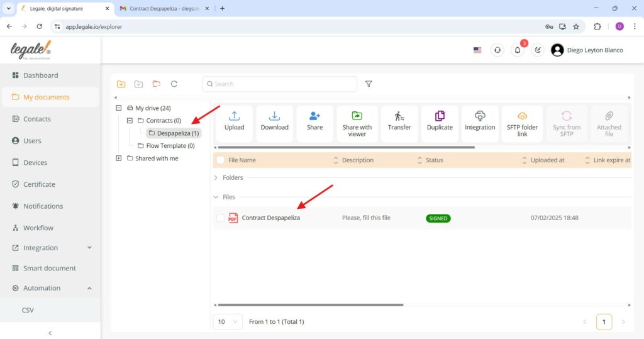The height and width of the screenshot is (339, 644).
Task: Click the Upload toolbar button
Action: point(234,124)
